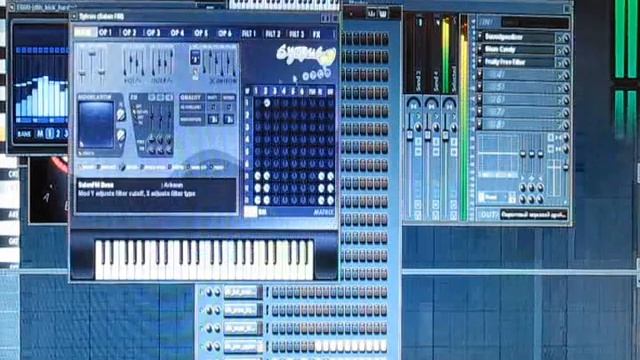
Task: Switch to the OP 2 tab in Sytrus
Action: click(129, 33)
